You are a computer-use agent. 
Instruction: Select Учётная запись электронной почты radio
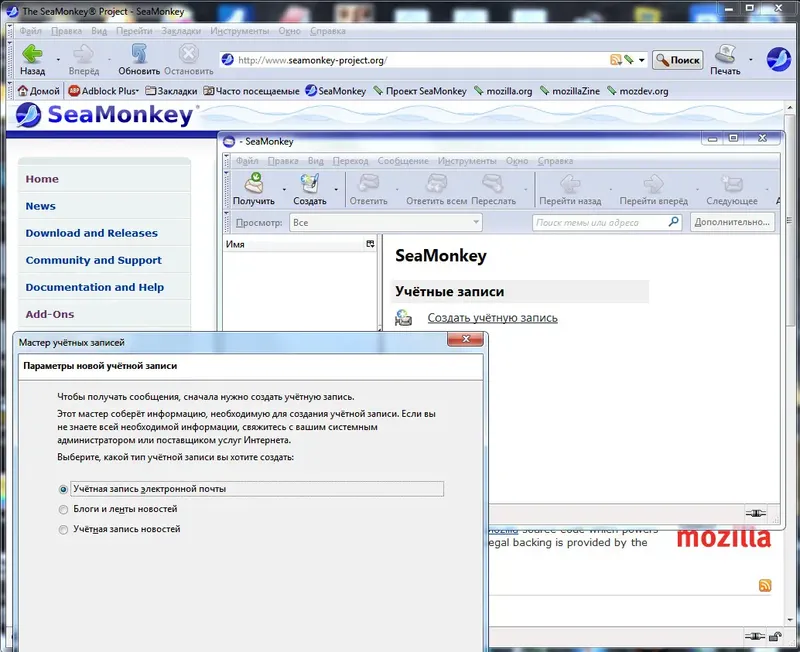tap(63, 489)
